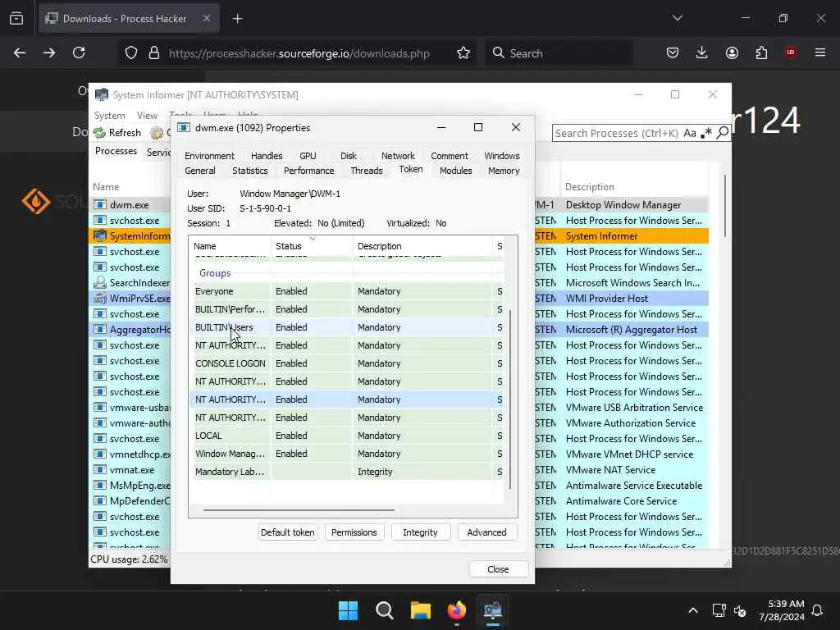The height and width of the screenshot is (630, 840).
Task: Click the Firefox URL address bar
Action: coord(299,53)
